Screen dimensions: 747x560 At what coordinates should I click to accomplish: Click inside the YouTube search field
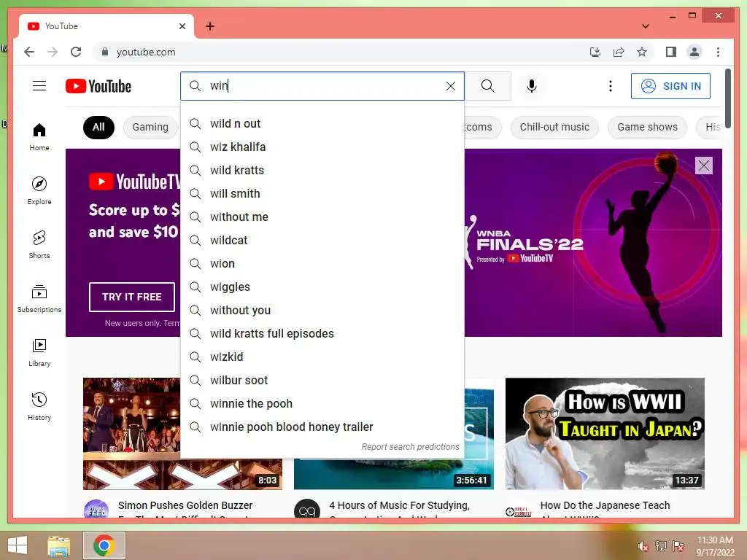pyautogui.click(x=324, y=86)
